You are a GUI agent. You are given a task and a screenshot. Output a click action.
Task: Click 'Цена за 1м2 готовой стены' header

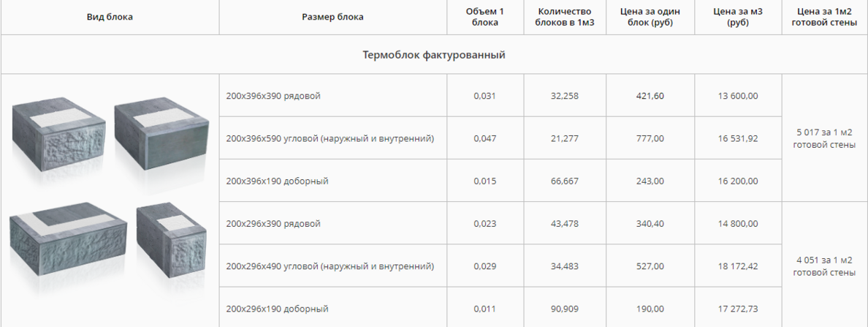pyautogui.click(x=825, y=17)
